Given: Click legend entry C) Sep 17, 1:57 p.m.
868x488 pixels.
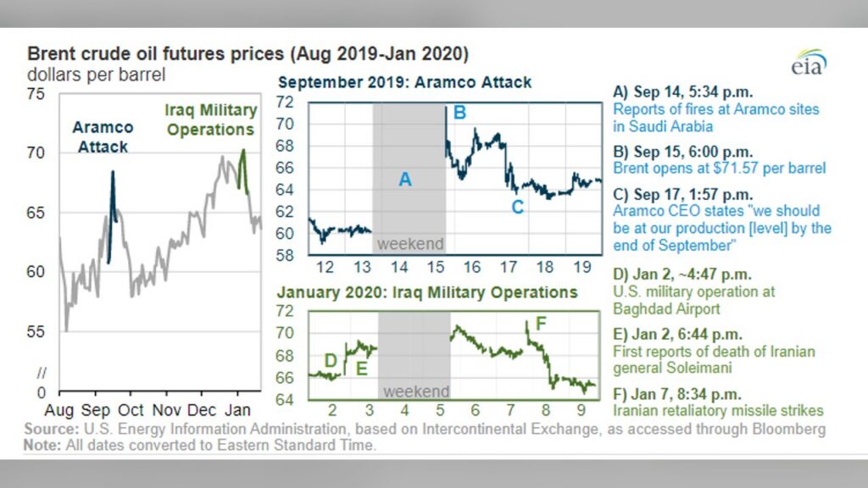Looking at the screenshot, I should click(682, 195).
